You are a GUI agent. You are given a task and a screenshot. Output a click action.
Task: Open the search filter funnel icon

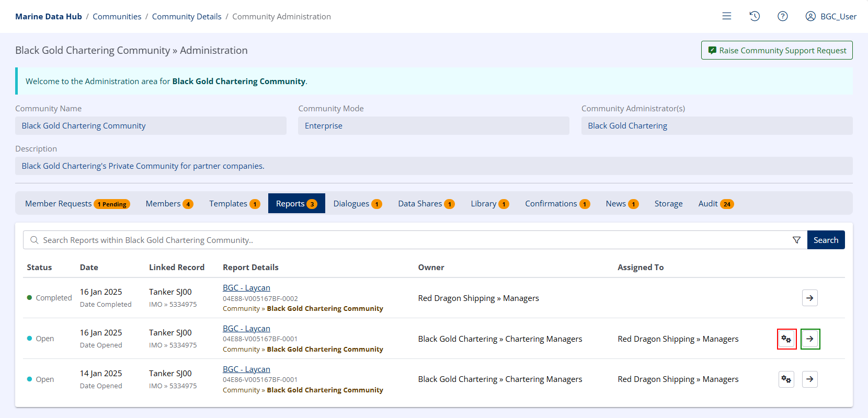pyautogui.click(x=796, y=240)
